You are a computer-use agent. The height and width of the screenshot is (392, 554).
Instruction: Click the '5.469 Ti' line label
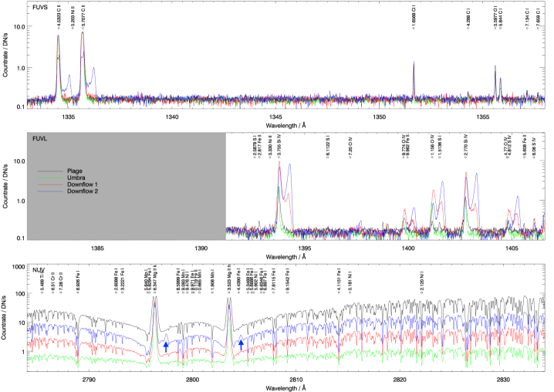[x=42, y=283]
